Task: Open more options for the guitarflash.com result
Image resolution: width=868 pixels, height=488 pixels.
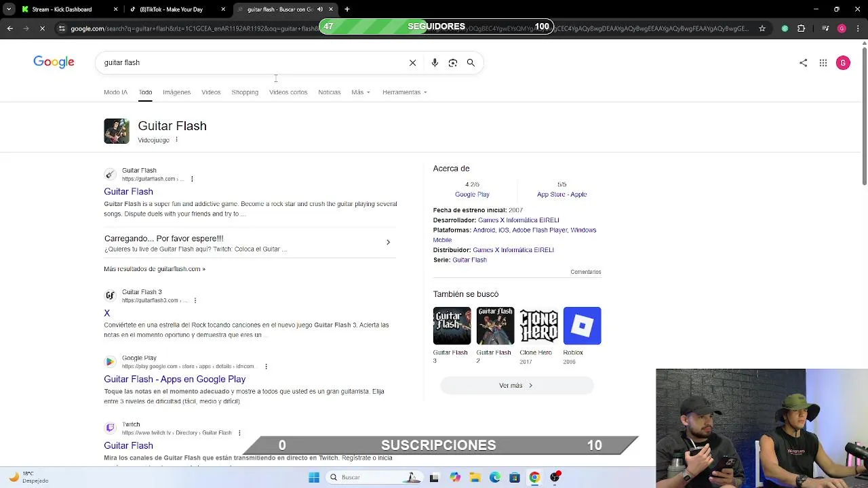Action: tap(192, 179)
